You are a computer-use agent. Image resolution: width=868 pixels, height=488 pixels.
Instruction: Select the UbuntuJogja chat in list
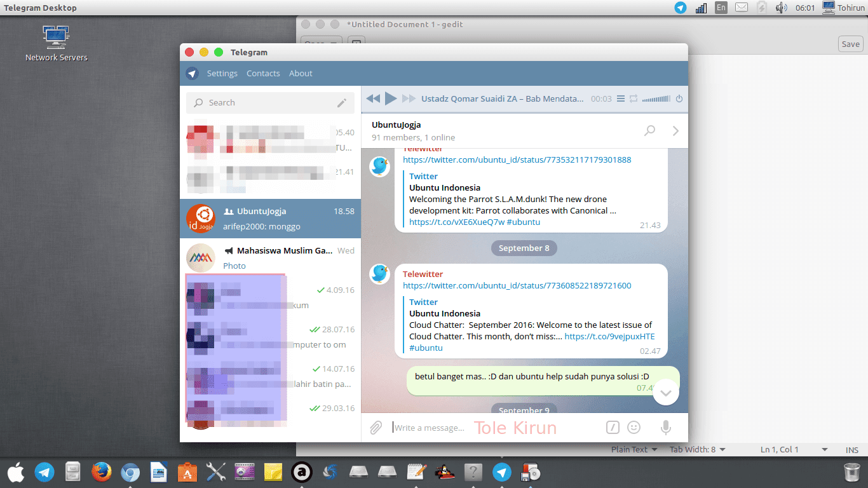(x=270, y=219)
